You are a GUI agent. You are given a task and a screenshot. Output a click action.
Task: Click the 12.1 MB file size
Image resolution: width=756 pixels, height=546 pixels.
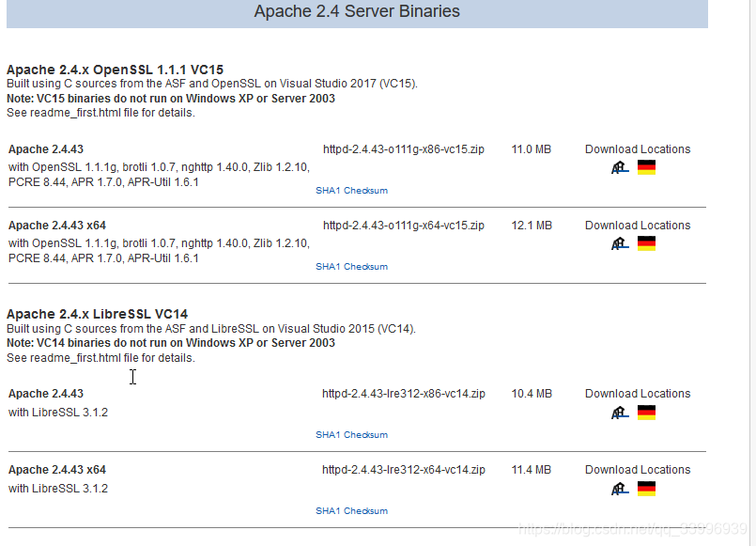coord(532,226)
